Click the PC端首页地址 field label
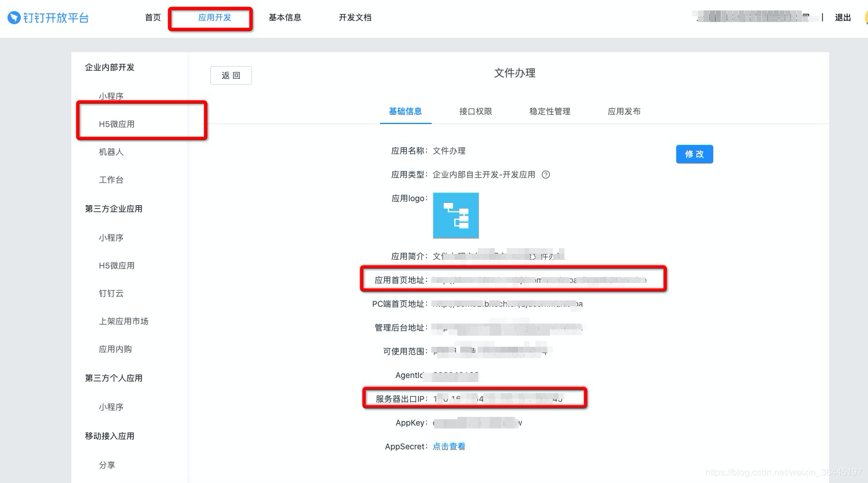This screenshot has width=868, height=483. (x=400, y=304)
